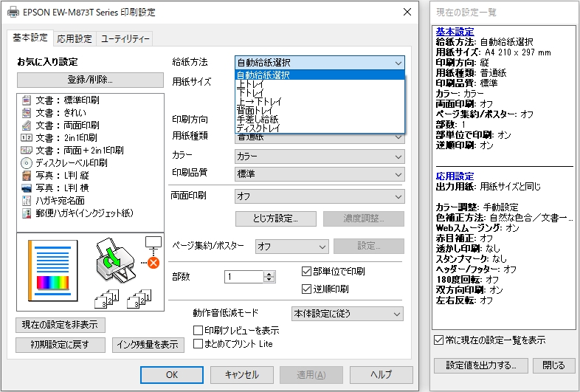Toggle the 部単位で印刷 checkbox
This screenshot has width=580, height=392.
tap(306, 272)
